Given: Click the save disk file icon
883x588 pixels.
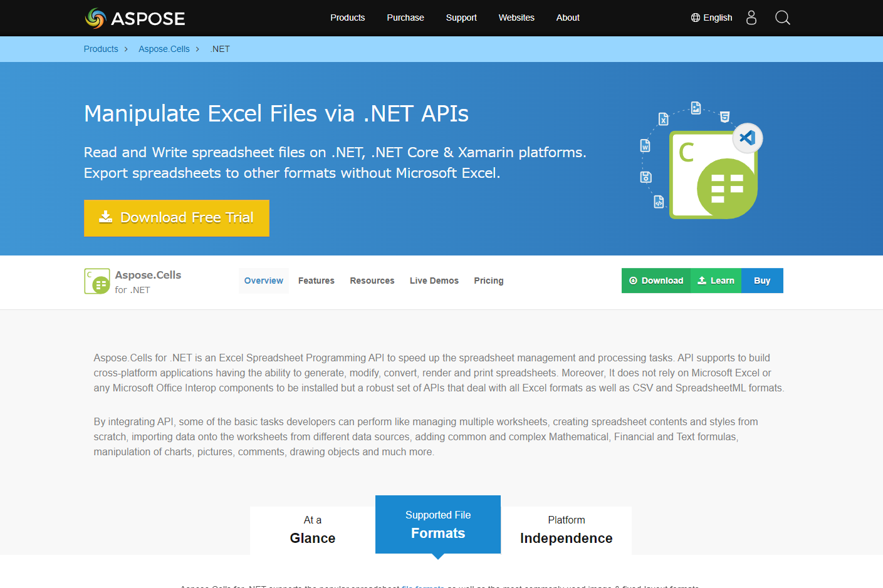Looking at the screenshot, I should pos(645,177).
